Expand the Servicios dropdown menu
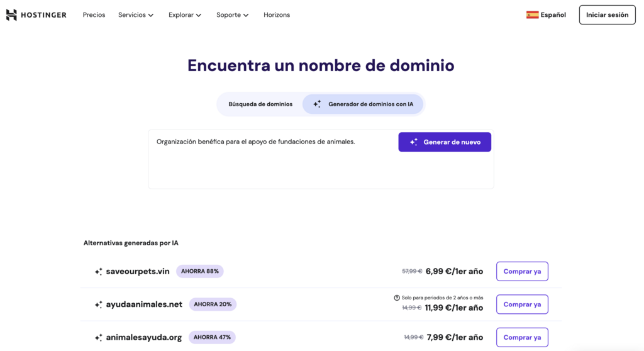The width and height of the screenshot is (644, 351). coord(136,15)
